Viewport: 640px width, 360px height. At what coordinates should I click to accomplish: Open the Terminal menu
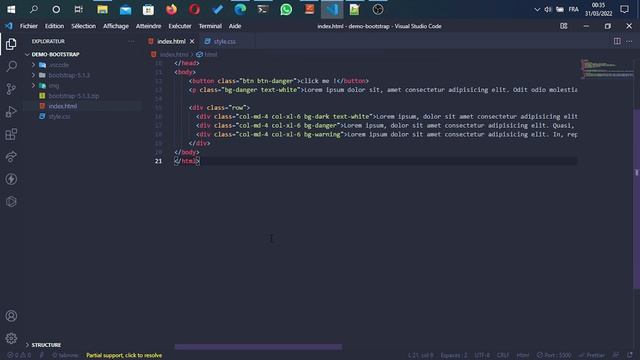[x=210, y=26]
